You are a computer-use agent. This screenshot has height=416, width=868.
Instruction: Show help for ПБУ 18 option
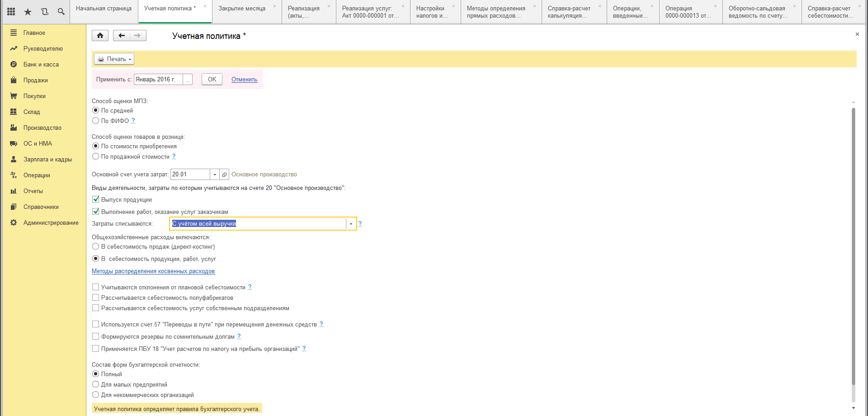click(304, 349)
